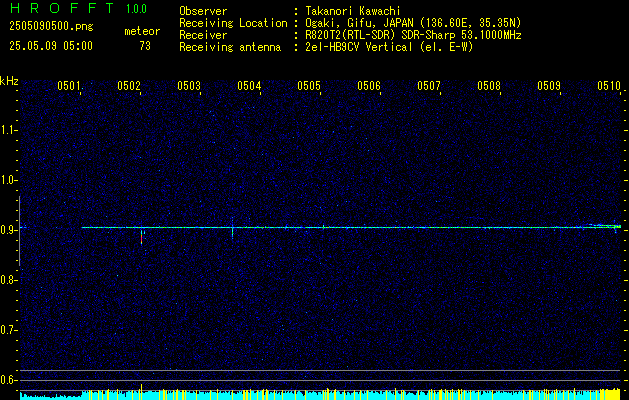Click the date stamp 25.05.09 05:00
This screenshot has width=629, height=400.
[51, 46]
